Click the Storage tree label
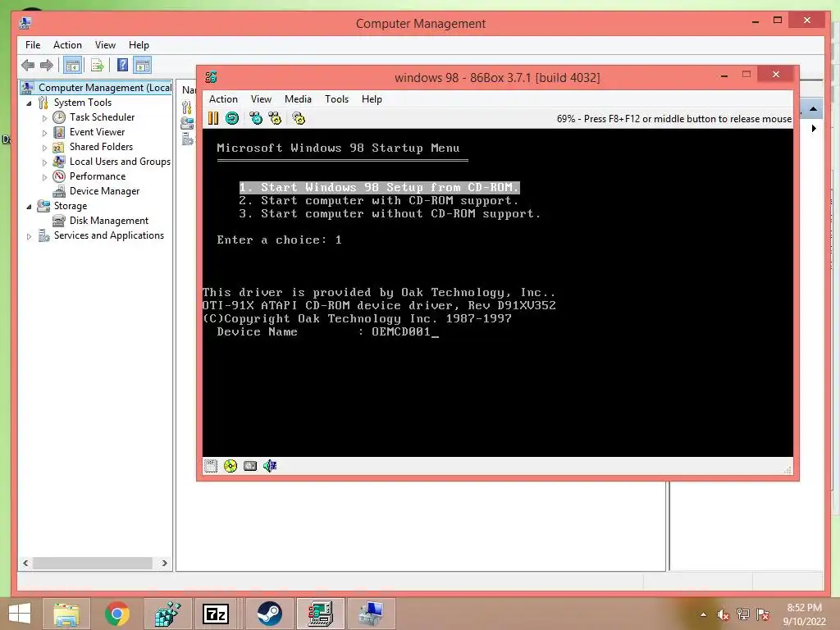This screenshot has width=840, height=630. point(71,206)
